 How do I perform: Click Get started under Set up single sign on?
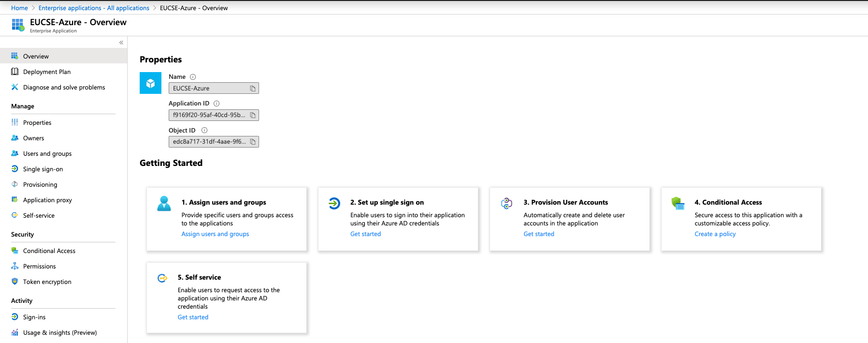coord(365,234)
